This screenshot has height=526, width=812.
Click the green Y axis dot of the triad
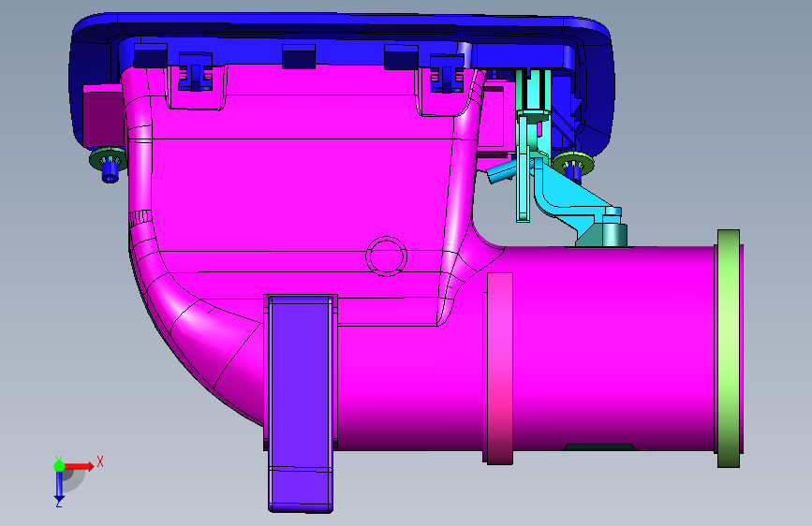point(59,466)
